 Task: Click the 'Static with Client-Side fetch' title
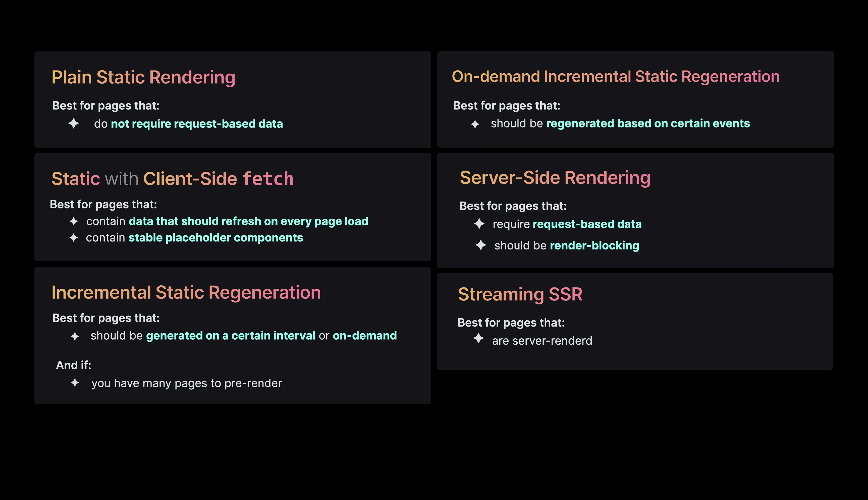[173, 178]
